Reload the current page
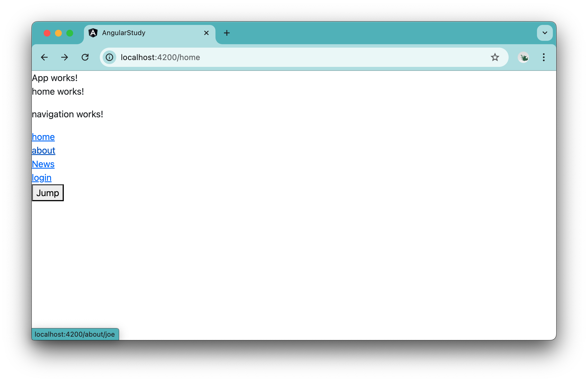 point(85,57)
